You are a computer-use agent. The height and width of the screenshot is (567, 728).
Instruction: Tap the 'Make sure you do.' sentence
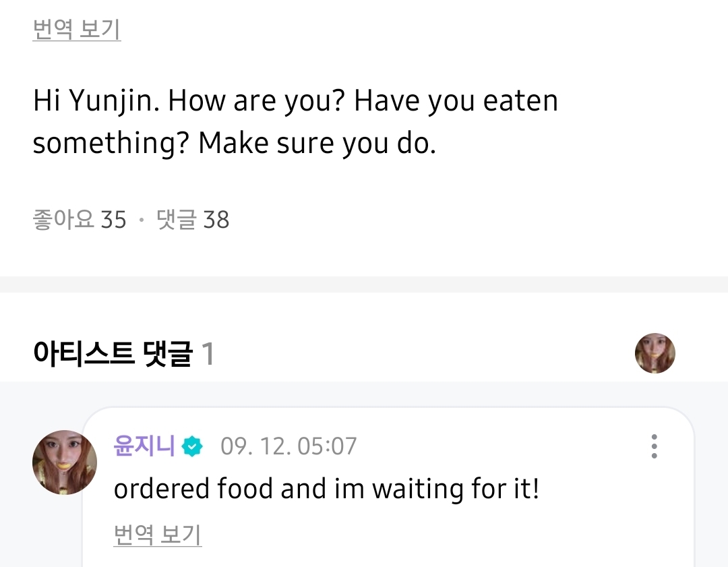coord(317,143)
